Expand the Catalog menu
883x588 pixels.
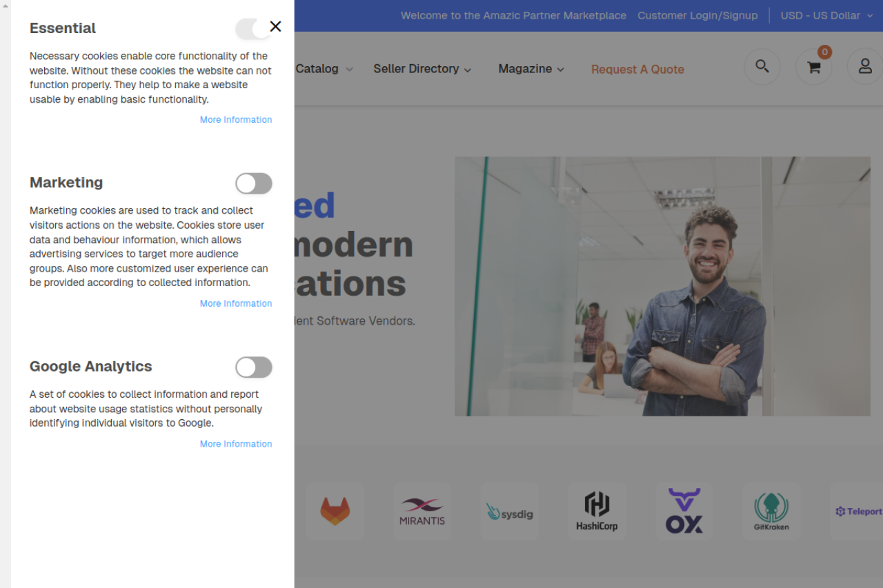[x=324, y=69]
